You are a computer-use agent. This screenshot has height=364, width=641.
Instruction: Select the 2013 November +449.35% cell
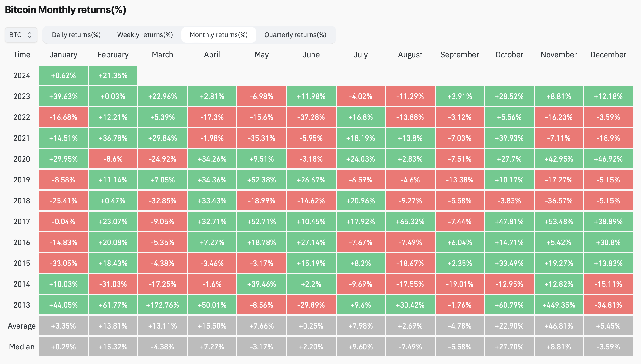pyautogui.click(x=558, y=305)
